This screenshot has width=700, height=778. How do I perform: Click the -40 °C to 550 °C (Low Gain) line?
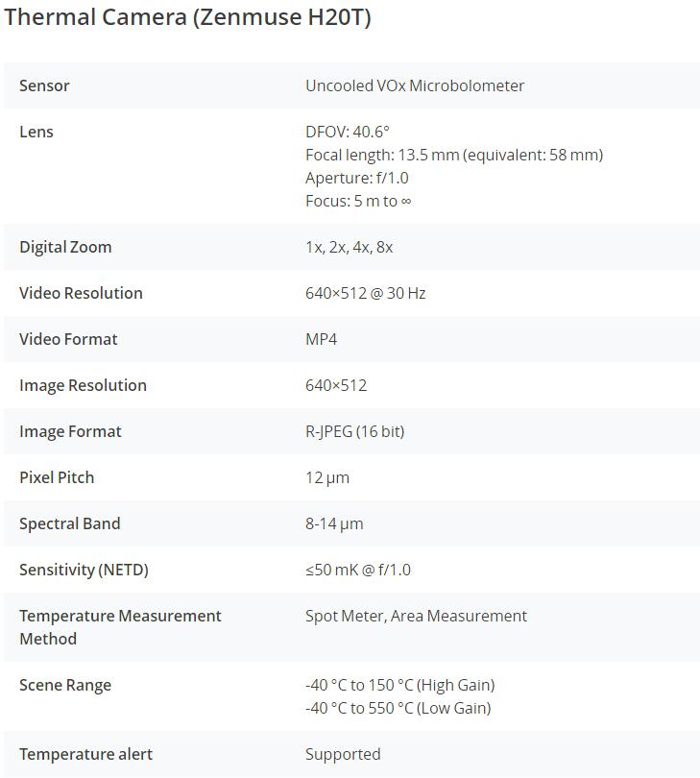(x=398, y=709)
